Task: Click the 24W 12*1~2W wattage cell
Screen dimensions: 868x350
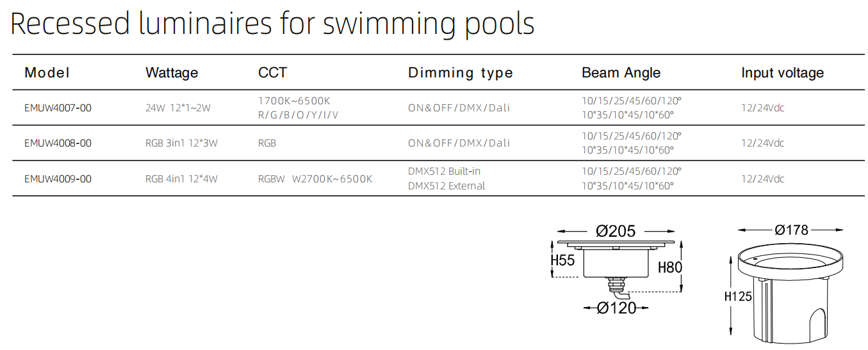Action: (177, 108)
